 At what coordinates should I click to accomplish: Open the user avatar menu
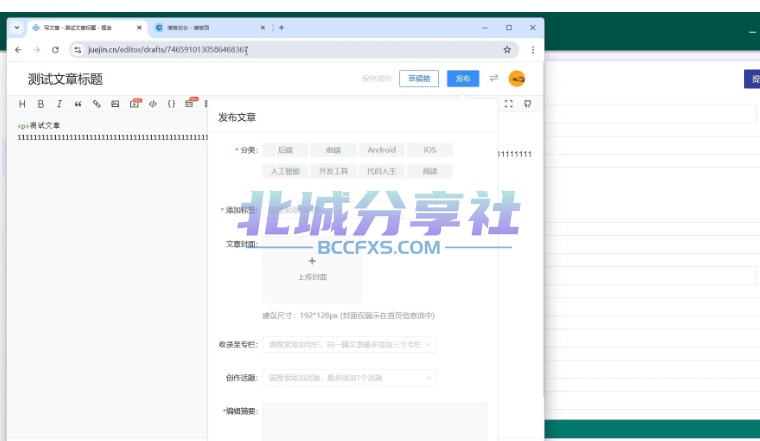click(x=517, y=79)
